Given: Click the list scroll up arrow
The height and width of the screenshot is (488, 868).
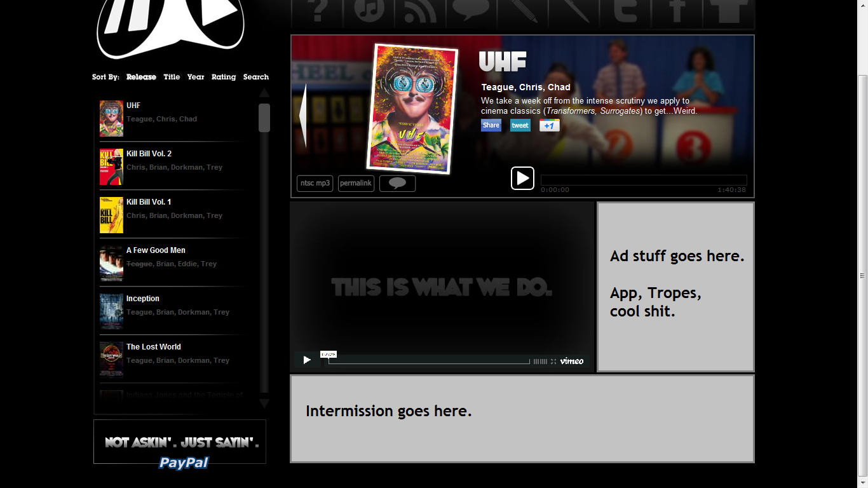Looking at the screenshot, I should 264,93.
